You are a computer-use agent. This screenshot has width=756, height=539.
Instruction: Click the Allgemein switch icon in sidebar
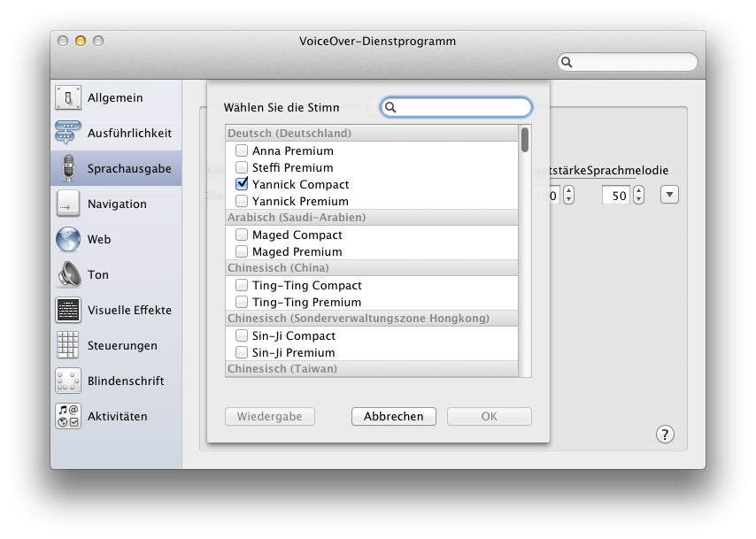pos(68,98)
